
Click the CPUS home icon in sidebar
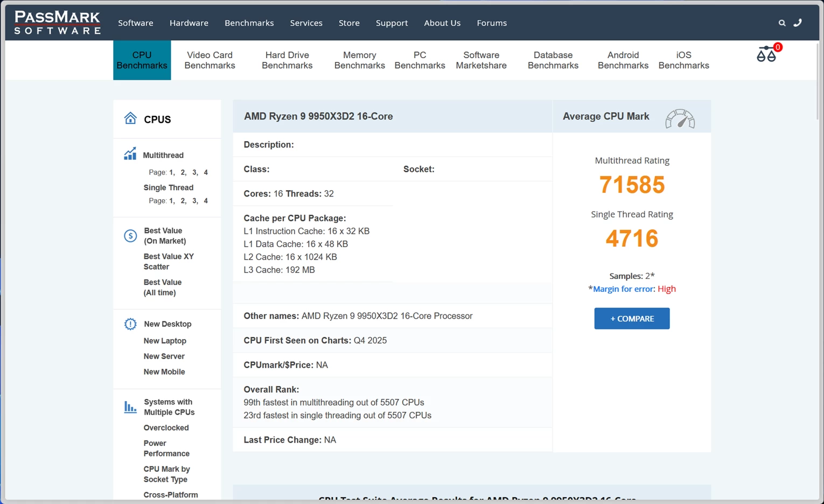click(130, 118)
